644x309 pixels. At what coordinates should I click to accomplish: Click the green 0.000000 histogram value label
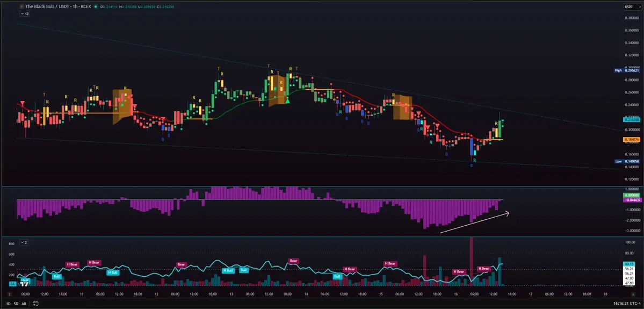click(631, 195)
